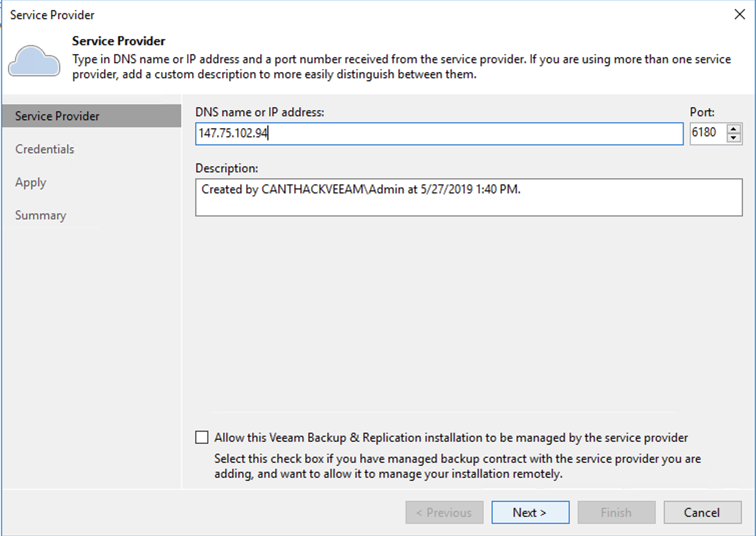Open the Summary wizard step
The width and height of the screenshot is (756, 536).
point(41,215)
